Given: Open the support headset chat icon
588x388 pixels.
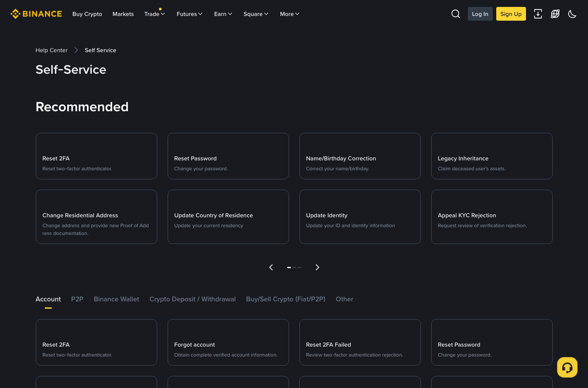Looking at the screenshot, I should [x=567, y=367].
